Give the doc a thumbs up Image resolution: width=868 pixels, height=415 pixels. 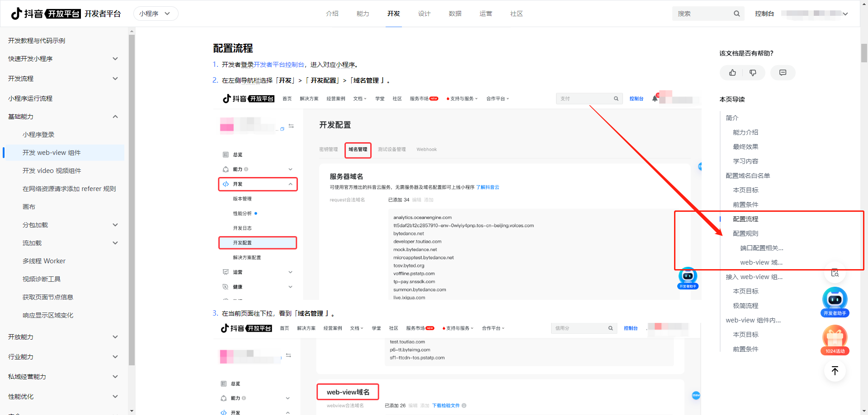coord(732,73)
